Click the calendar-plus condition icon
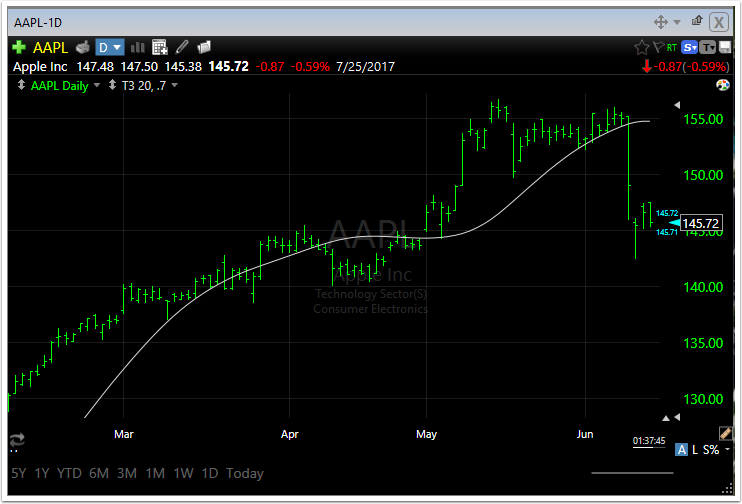 click(160, 47)
